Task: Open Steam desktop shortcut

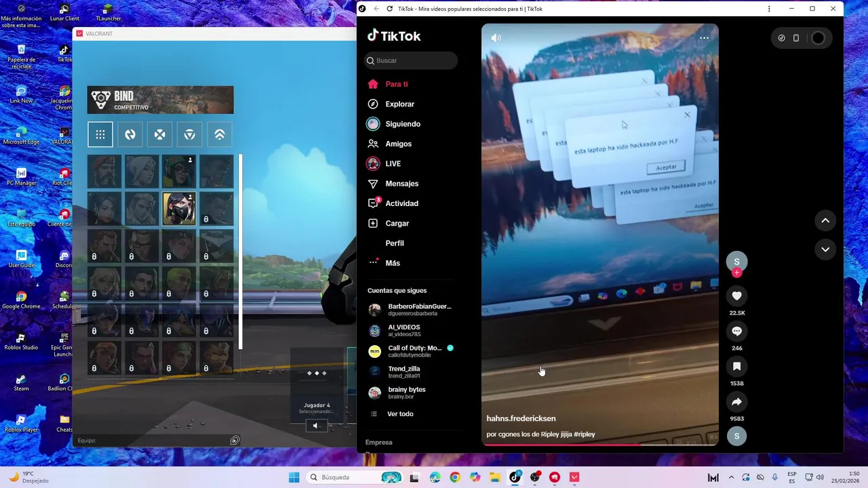Action: (21, 383)
